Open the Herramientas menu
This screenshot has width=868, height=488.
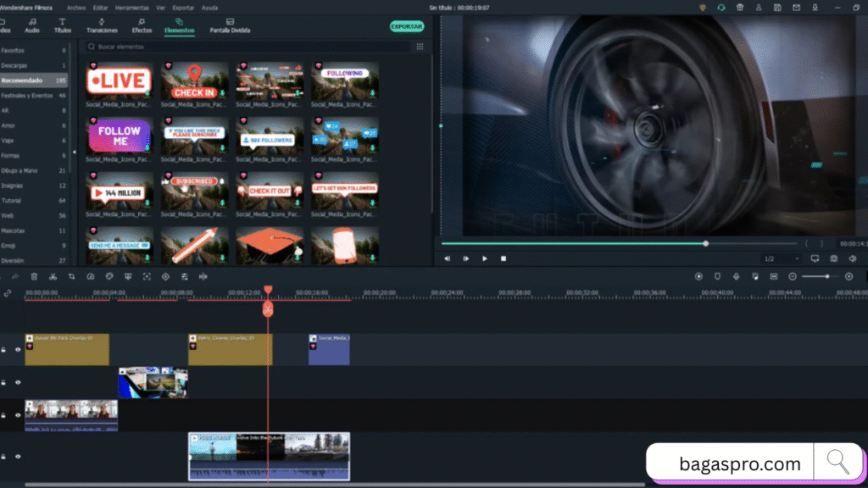[130, 8]
